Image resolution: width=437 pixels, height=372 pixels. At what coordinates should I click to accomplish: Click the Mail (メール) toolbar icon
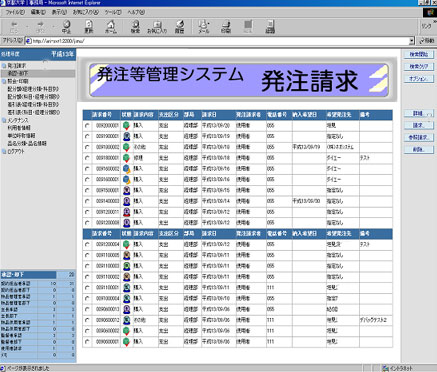[203, 26]
